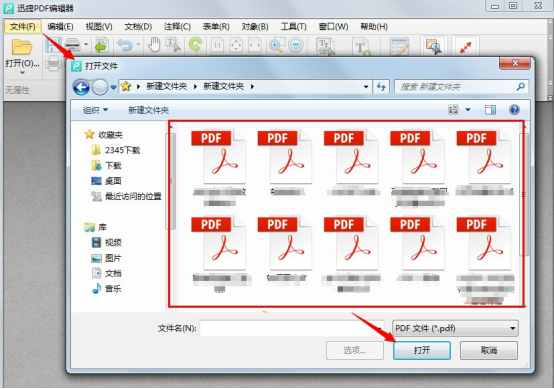The height and width of the screenshot is (389, 554).
Task: Toggle the preview pane icon
Action: 490,110
